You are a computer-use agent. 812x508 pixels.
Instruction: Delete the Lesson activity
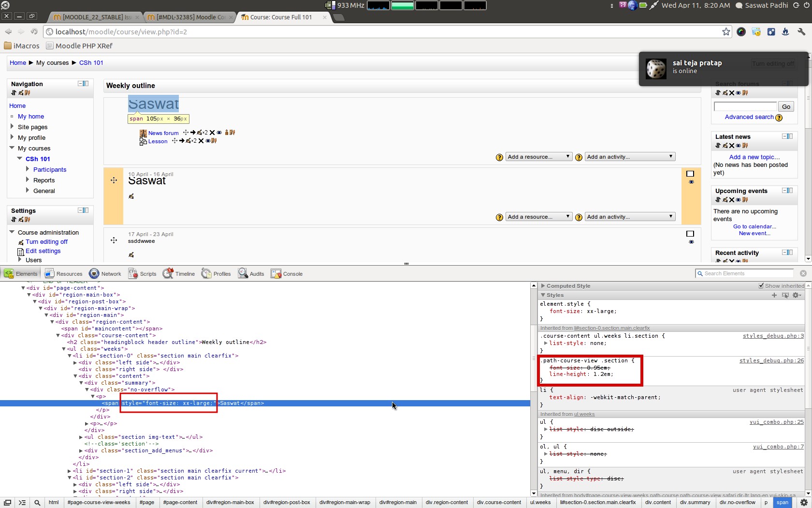point(201,141)
